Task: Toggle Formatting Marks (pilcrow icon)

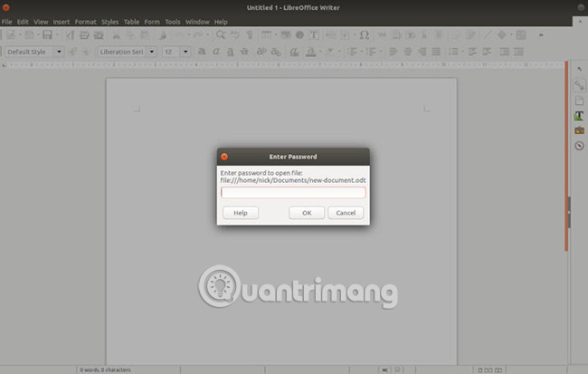Action: pyautogui.click(x=250, y=35)
